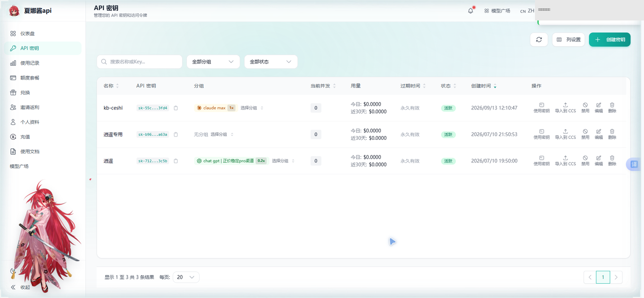The image size is (644, 298).
Task: Open the notification bell
Action: click(x=470, y=11)
